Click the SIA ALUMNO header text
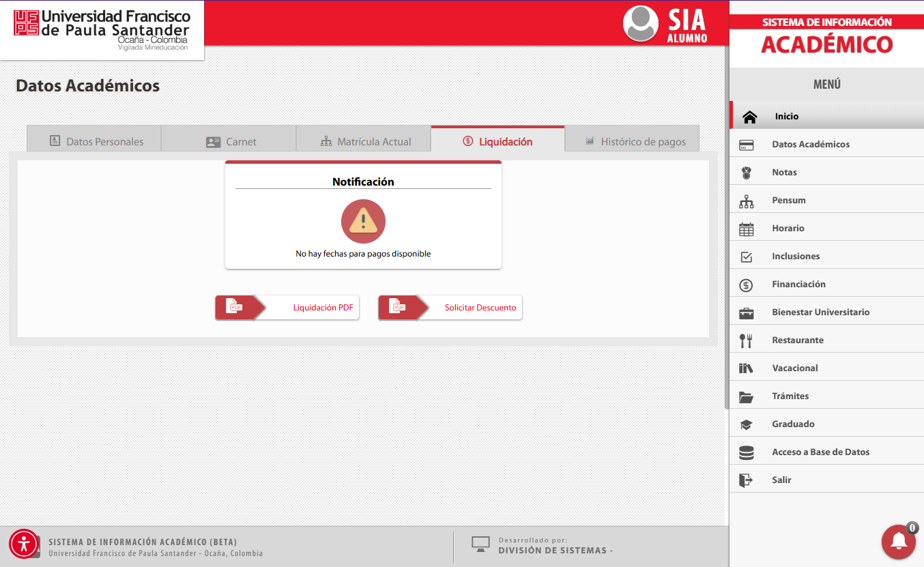 coord(687,25)
